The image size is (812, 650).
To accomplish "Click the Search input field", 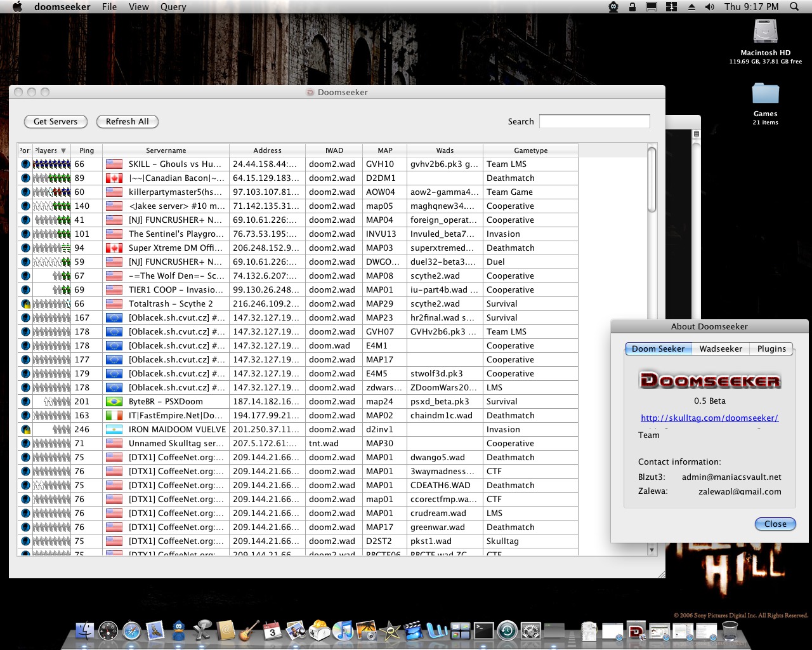I will pos(594,121).
